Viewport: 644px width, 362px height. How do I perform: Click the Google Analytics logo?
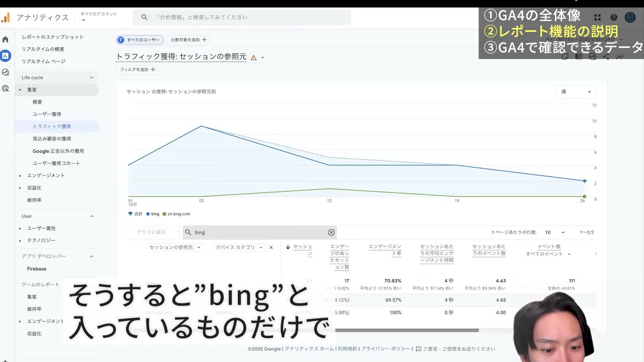(6, 17)
